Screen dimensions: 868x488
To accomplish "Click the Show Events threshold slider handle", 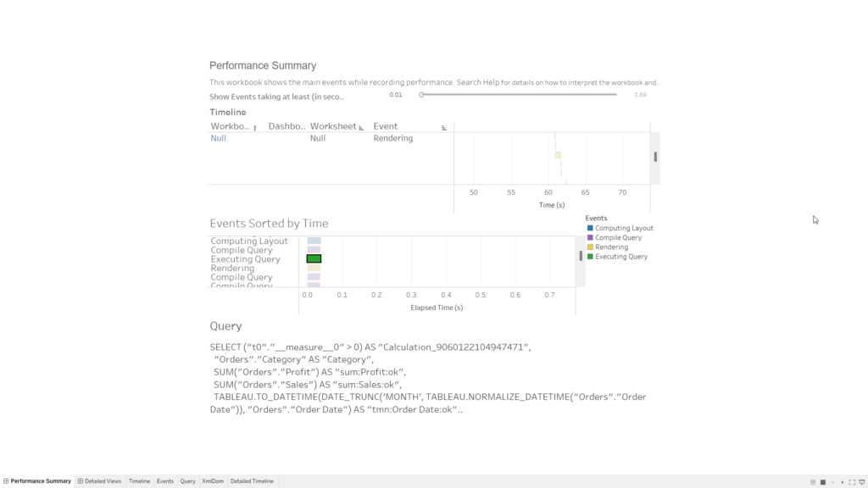I will (x=421, y=96).
